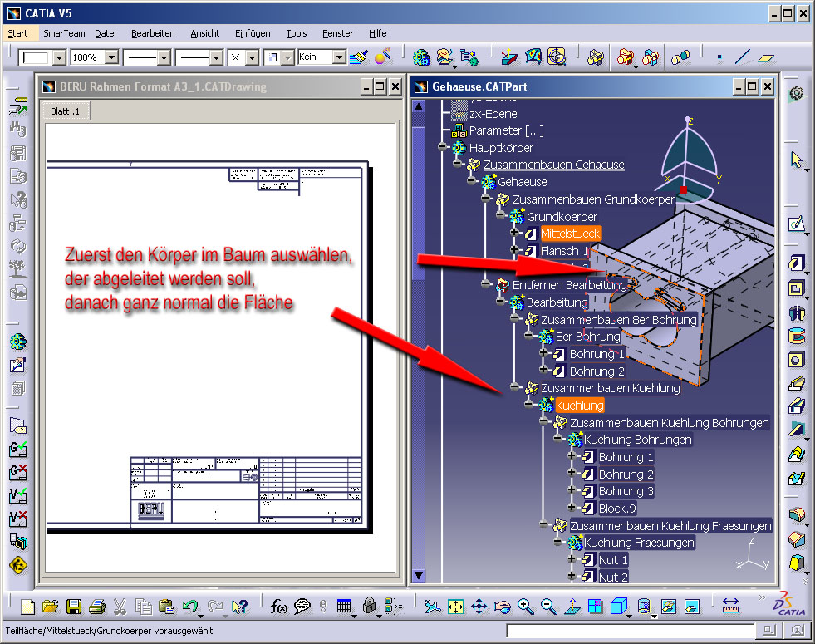
Task: Click the Painter brush icon
Action: pyautogui.click(x=359, y=57)
